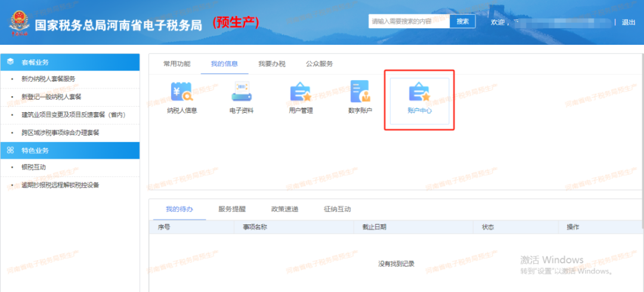
Task: Select the 我的待办 tab
Action: [x=179, y=209]
